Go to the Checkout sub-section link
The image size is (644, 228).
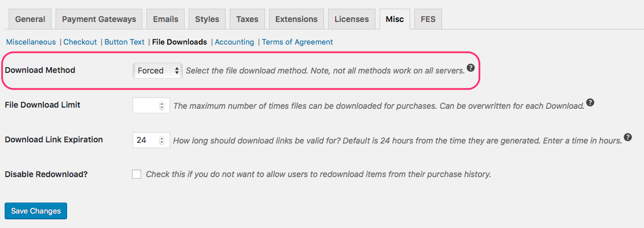pyautogui.click(x=80, y=42)
